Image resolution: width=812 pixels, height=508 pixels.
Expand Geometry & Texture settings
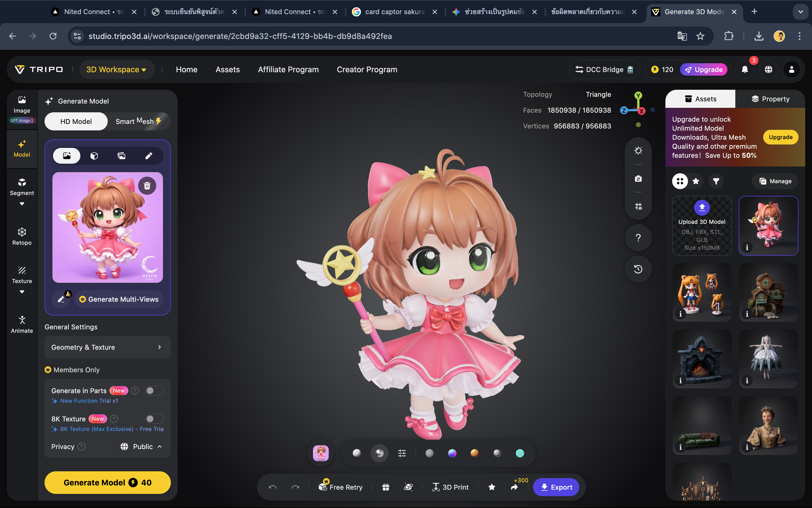click(107, 347)
